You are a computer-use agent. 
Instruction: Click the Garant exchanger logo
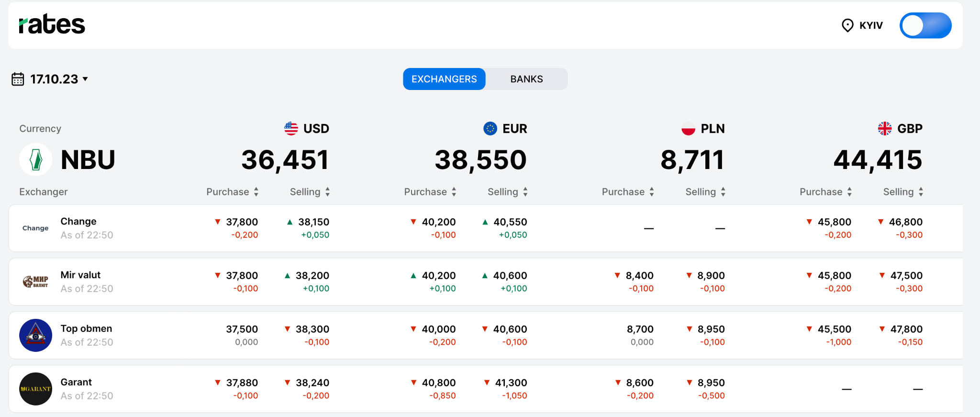(x=36, y=389)
